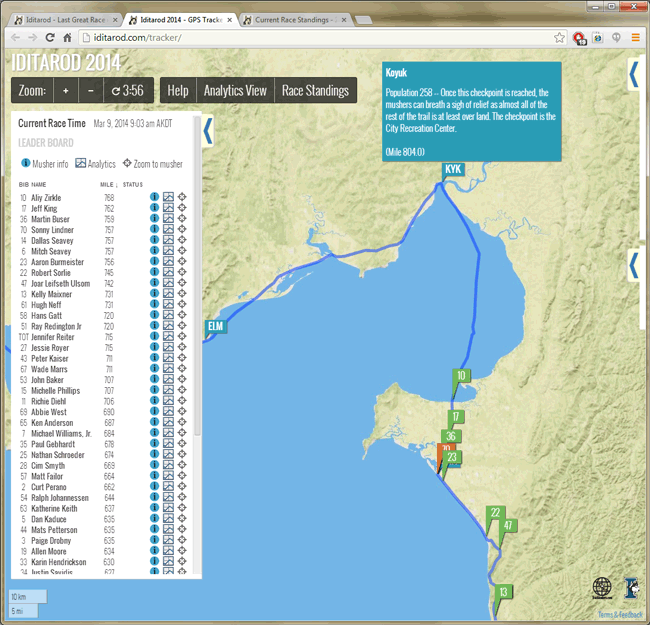The image size is (650, 625).
Task: View musher info for Aaron Burmeister
Action: tap(154, 262)
